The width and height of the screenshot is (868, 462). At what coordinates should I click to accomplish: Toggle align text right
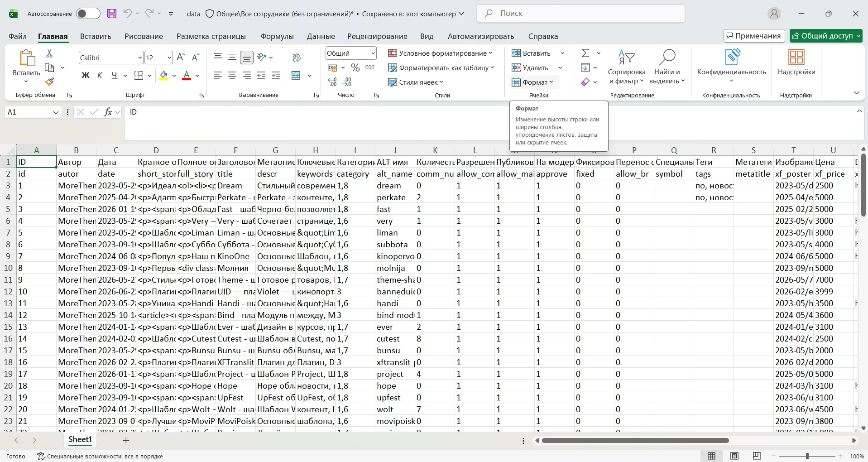pyautogui.click(x=247, y=75)
